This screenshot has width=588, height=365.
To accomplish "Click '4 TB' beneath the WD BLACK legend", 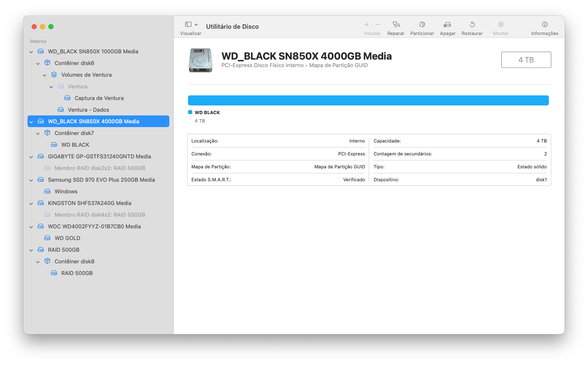I will [x=200, y=121].
